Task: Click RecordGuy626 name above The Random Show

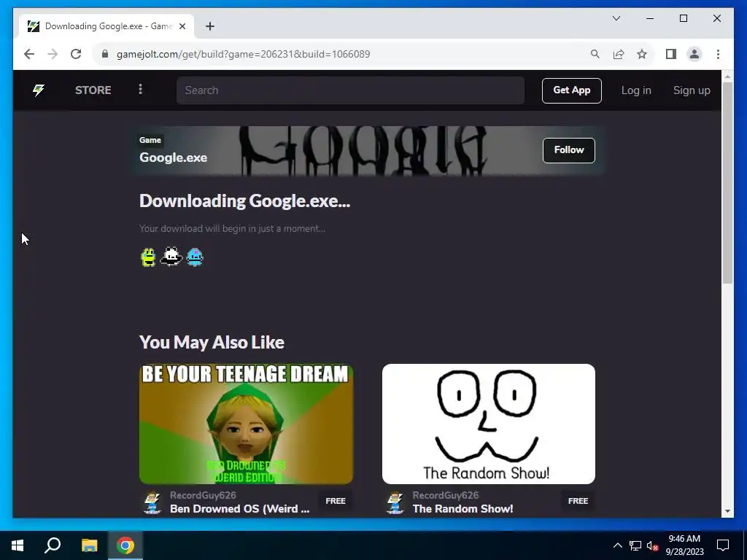Action: click(x=446, y=495)
